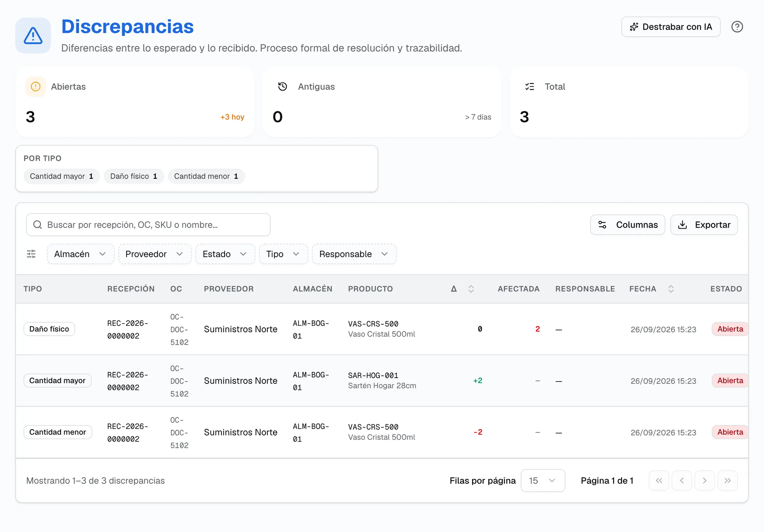Click the -2 delta value
The height and width of the screenshot is (532, 764).
(478, 432)
